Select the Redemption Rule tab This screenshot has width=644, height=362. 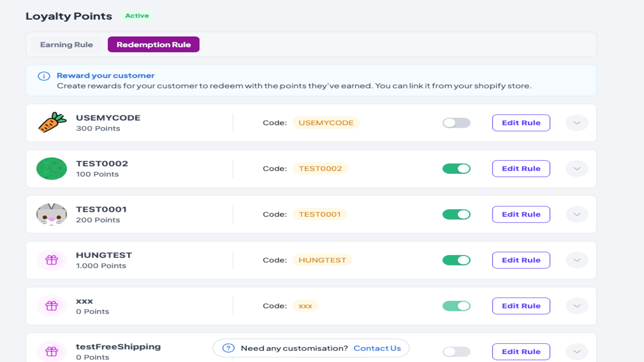point(153,45)
